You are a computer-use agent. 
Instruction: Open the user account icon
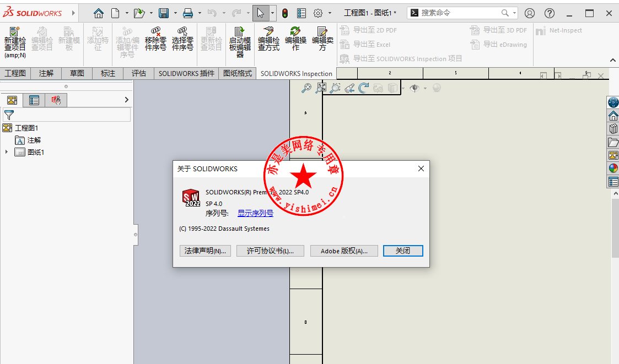tap(530, 13)
